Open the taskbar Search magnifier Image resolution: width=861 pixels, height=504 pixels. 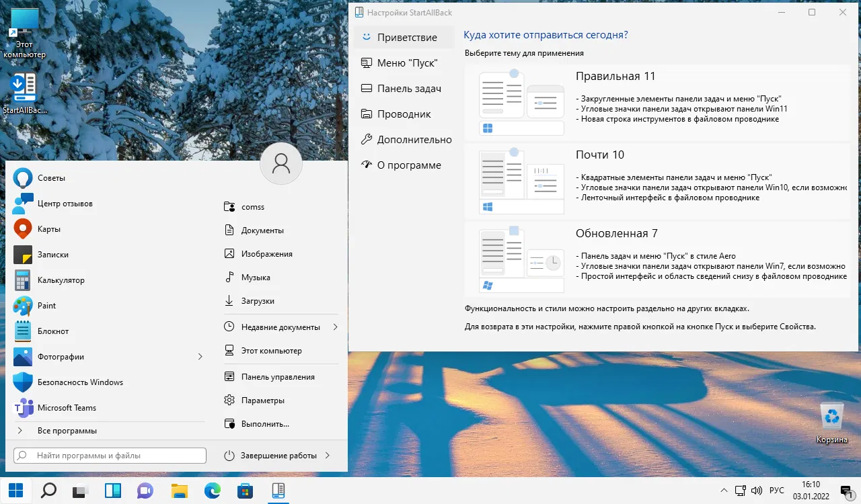point(48,491)
